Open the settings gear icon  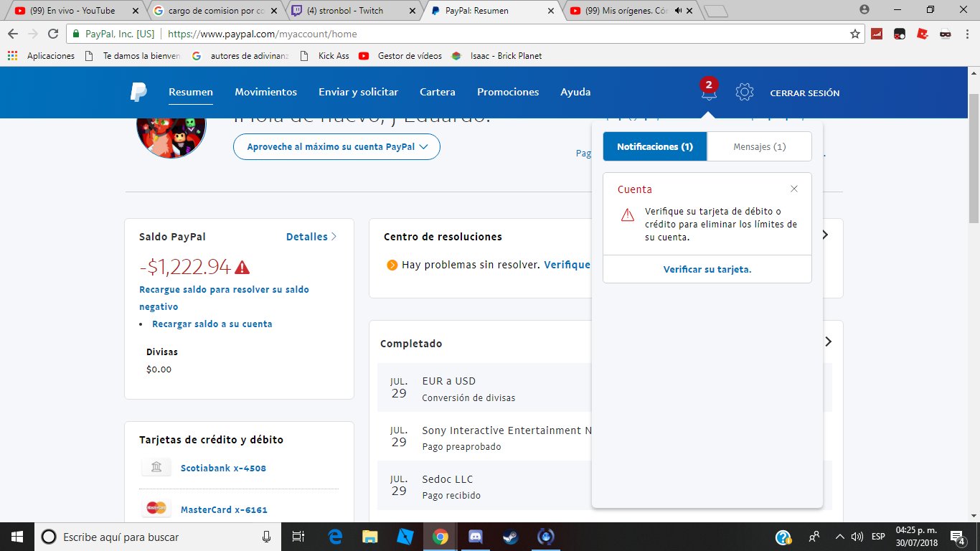click(745, 92)
